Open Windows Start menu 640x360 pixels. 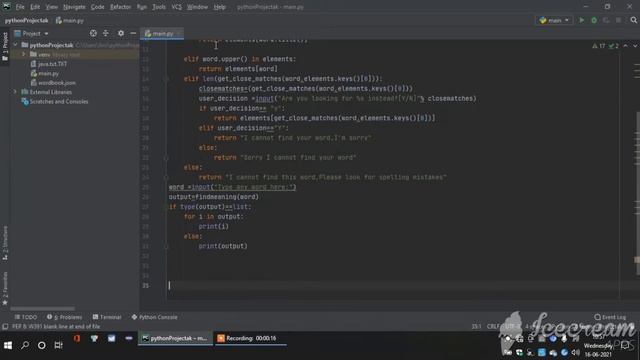point(8,345)
